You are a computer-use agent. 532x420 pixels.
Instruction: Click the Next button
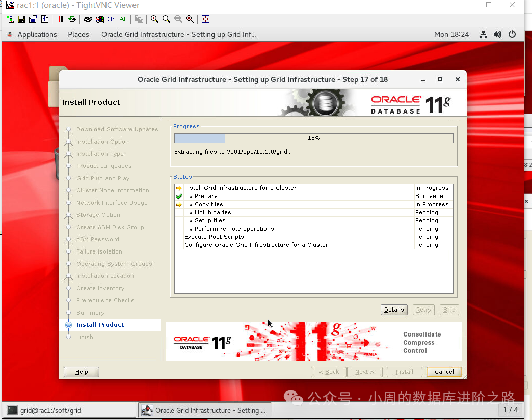point(365,372)
